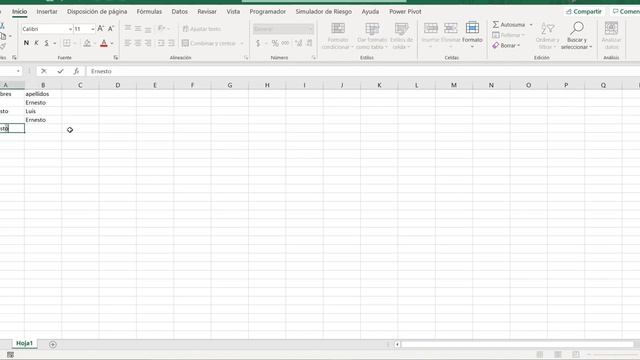Viewport: 640px width, 360px height.
Task: Select cell B1 containing apellidos
Action: click(x=43, y=94)
